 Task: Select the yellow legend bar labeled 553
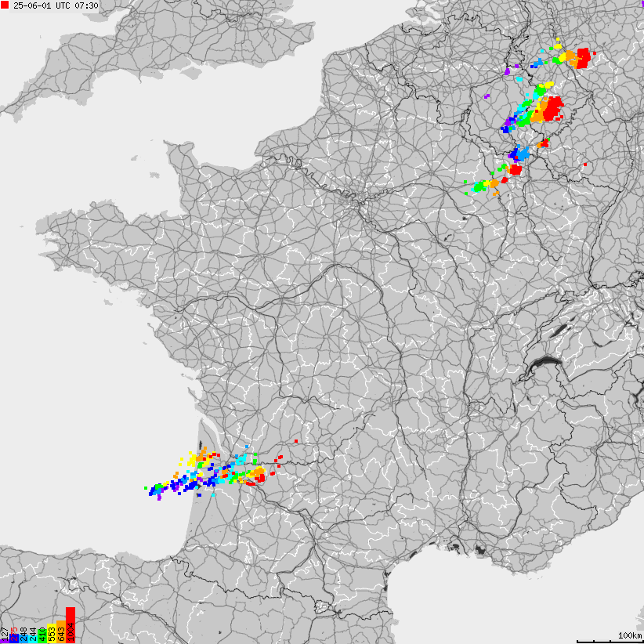(x=52, y=633)
